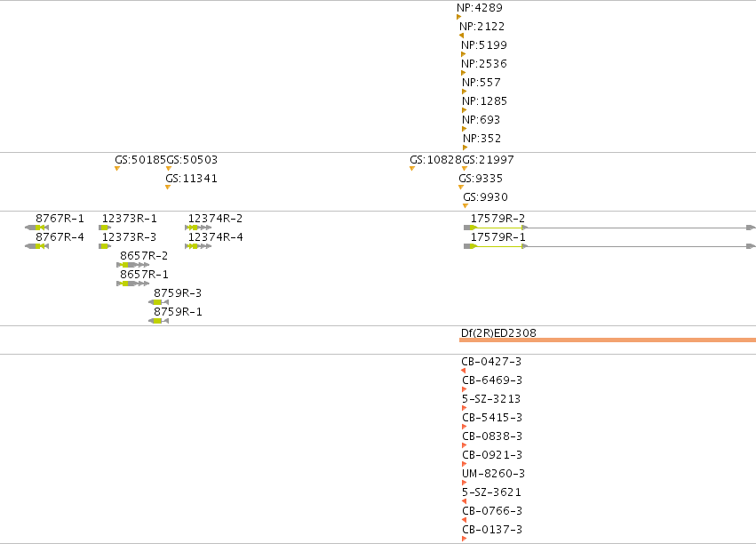Select the GS:50503 label
Viewport: 756px width, 544px height.
(x=192, y=160)
